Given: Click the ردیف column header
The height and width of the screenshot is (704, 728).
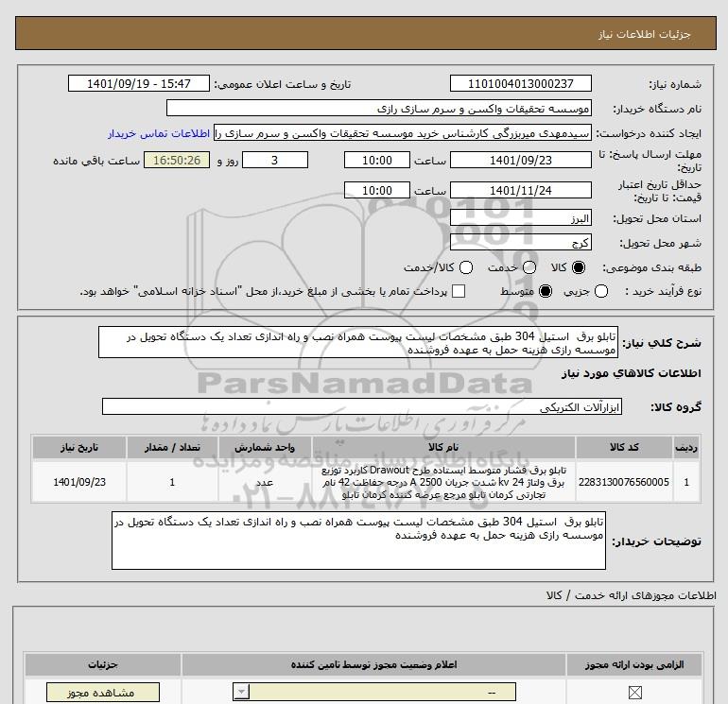Looking at the screenshot, I should click(x=686, y=447).
